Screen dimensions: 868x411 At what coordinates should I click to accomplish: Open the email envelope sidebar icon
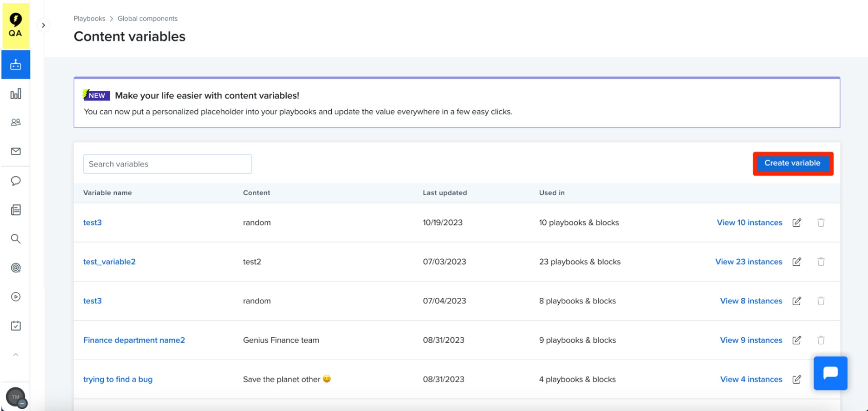tap(16, 151)
